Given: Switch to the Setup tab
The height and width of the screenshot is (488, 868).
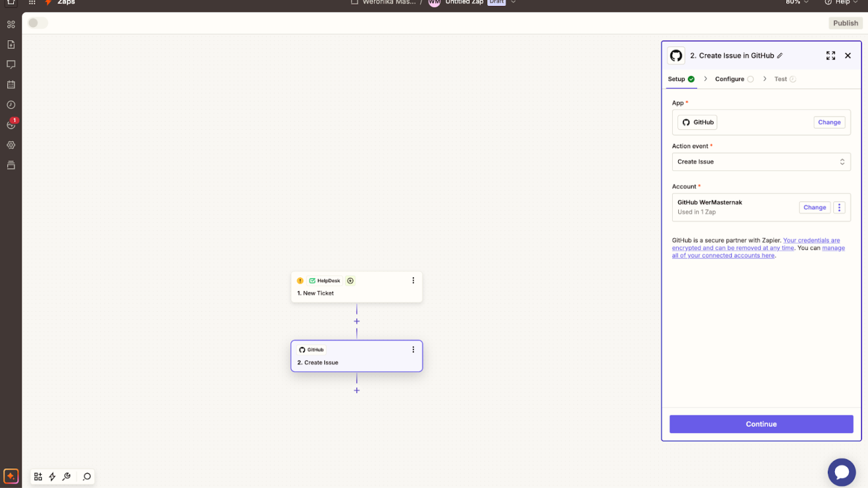Looking at the screenshot, I should (x=681, y=79).
